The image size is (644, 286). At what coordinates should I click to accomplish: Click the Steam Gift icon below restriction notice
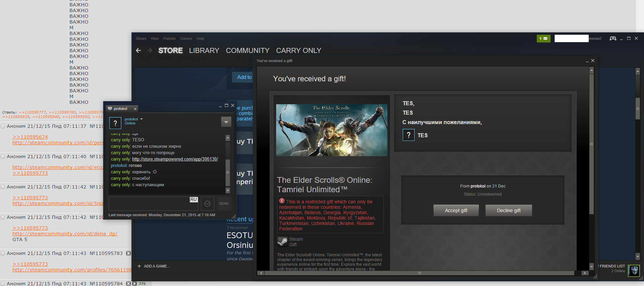click(x=282, y=241)
